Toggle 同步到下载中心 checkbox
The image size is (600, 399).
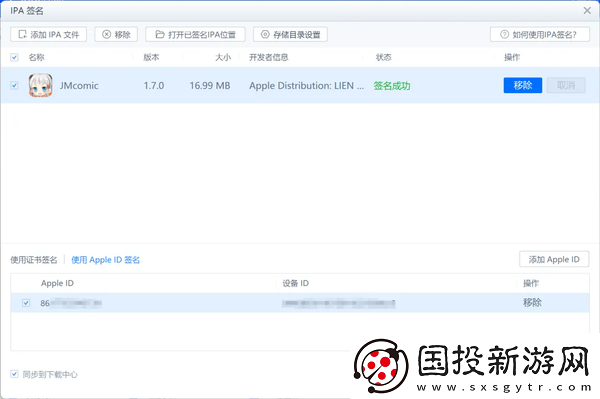[x=14, y=374]
